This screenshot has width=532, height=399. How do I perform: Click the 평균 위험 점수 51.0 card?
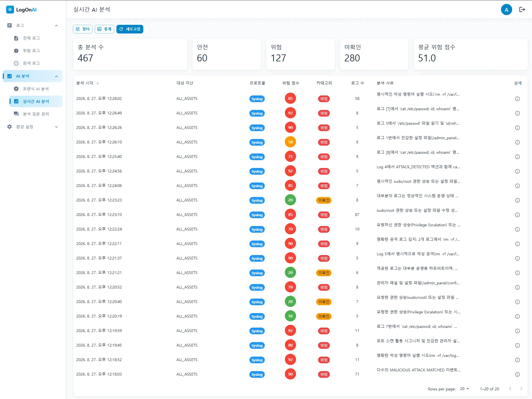click(471, 54)
